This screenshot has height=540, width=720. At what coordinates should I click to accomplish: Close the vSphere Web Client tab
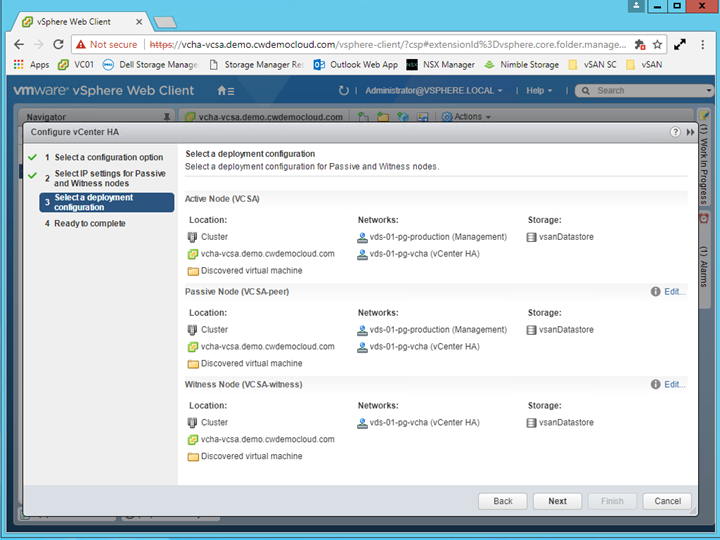tap(139, 22)
